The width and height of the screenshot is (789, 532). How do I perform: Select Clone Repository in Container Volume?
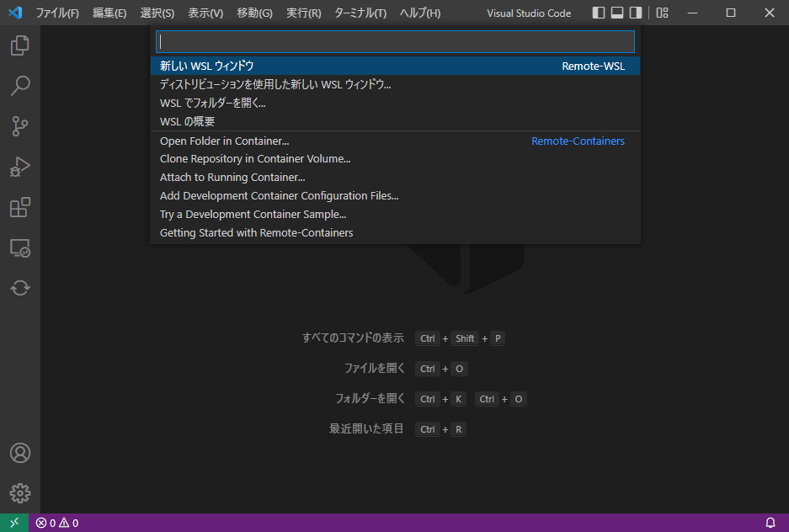click(395, 159)
